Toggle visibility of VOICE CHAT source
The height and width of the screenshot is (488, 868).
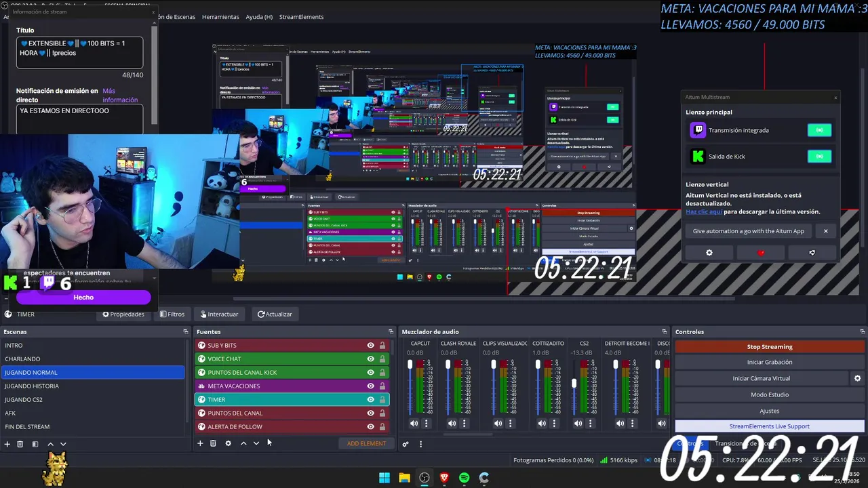(370, 359)
